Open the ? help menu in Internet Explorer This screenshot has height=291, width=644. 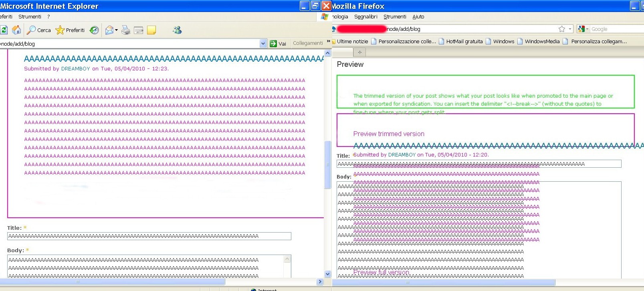point(48,17)
